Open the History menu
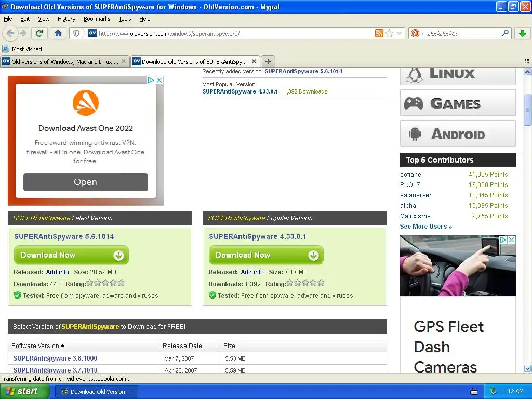Image resolution: width=532 pixels, height=399 pixels. [66, 19]
